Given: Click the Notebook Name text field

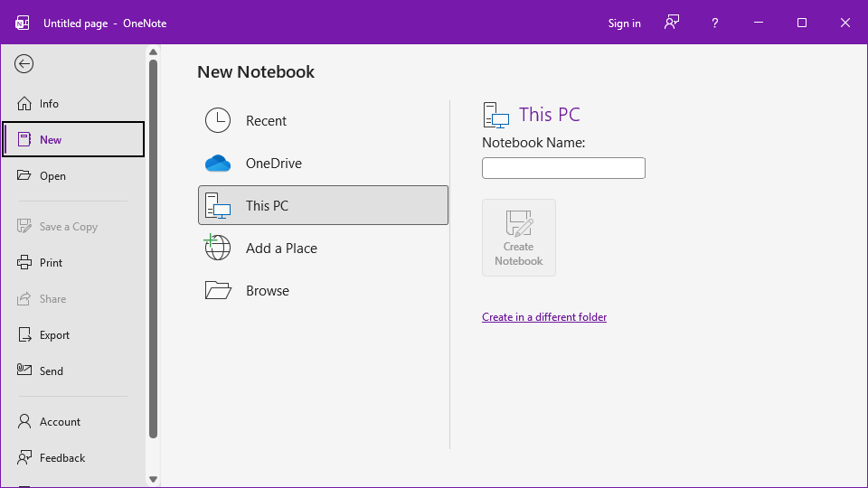Looking at the screenshot, I should 563,168.
